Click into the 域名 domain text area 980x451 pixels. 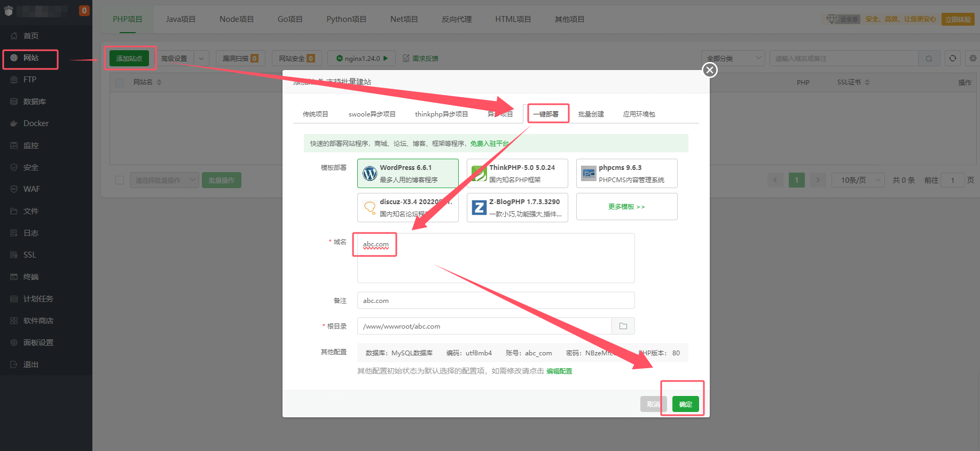[496, 258]
